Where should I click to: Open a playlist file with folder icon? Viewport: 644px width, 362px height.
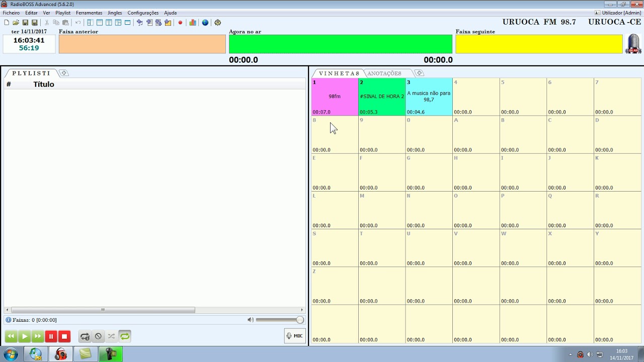coord(16,23)
